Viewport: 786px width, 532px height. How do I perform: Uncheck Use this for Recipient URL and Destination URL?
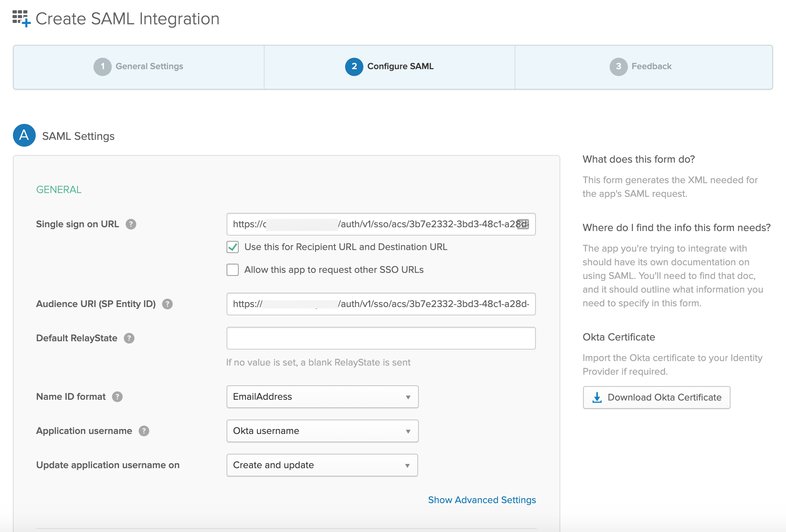click(x=233, y=247)
